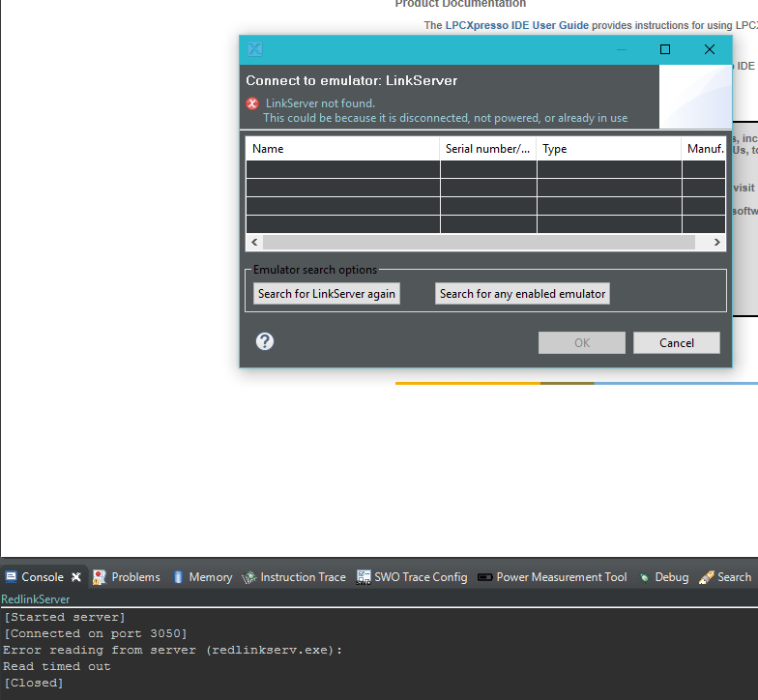Click console line '[Started server]'

click(65, 617)
